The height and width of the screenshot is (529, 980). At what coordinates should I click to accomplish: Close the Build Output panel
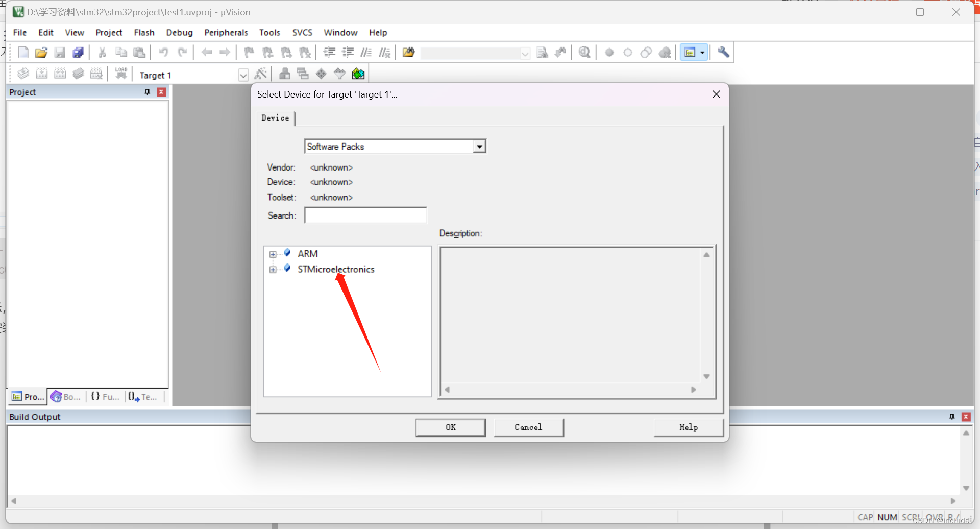coord(966,417)
